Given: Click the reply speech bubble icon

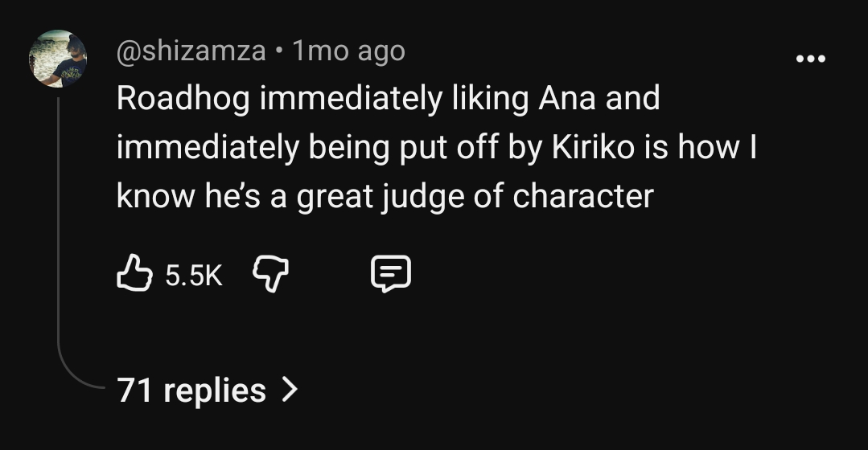Looking at the screenshot, I should (x=390, y=274).
